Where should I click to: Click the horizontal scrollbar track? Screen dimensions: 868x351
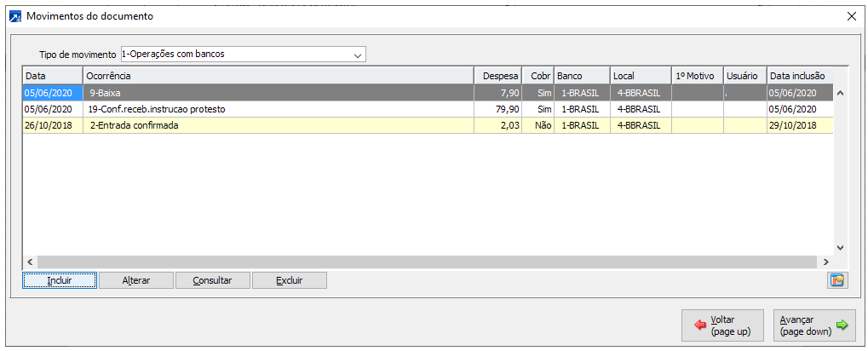tap(428, 262)
